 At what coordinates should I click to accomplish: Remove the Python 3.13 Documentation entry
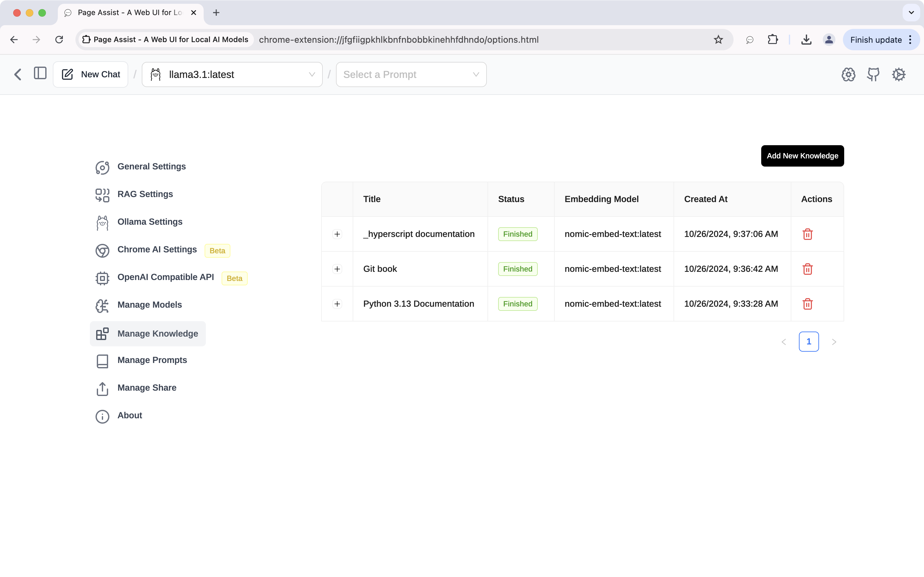[x=807, y=304]
